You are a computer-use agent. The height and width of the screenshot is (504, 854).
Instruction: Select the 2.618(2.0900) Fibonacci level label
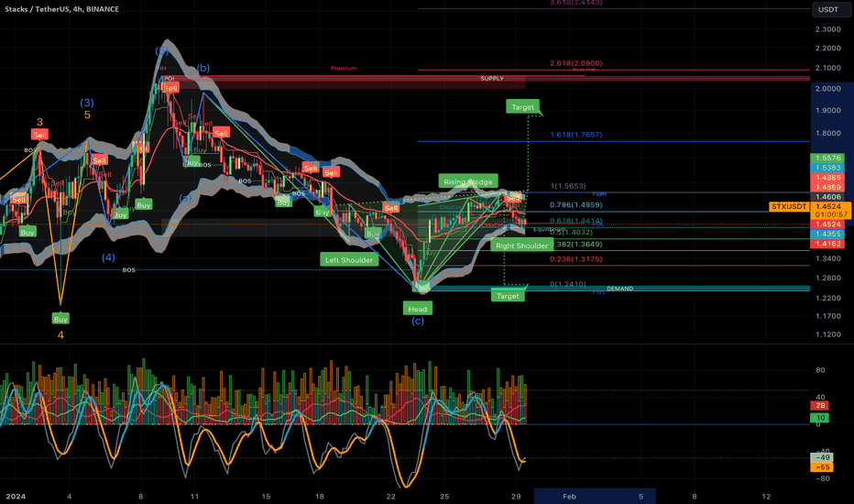tap(575, 63)
